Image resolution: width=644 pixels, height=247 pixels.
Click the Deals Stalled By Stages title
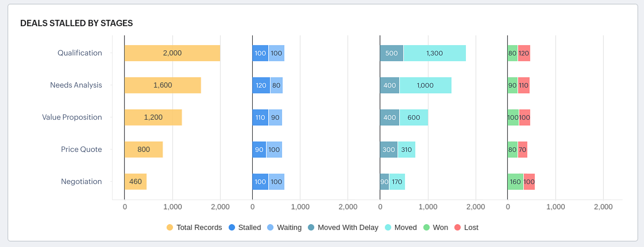(77, 23)
